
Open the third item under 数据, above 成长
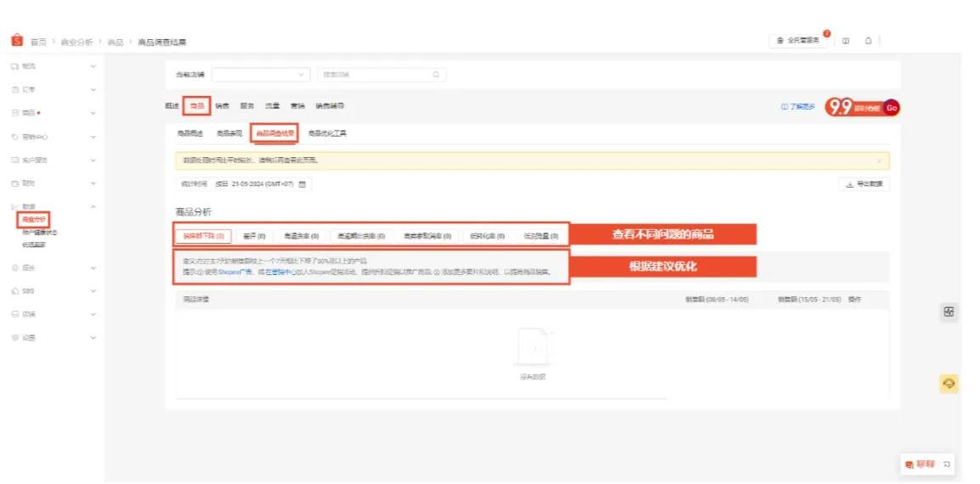[x=34, y=245]
